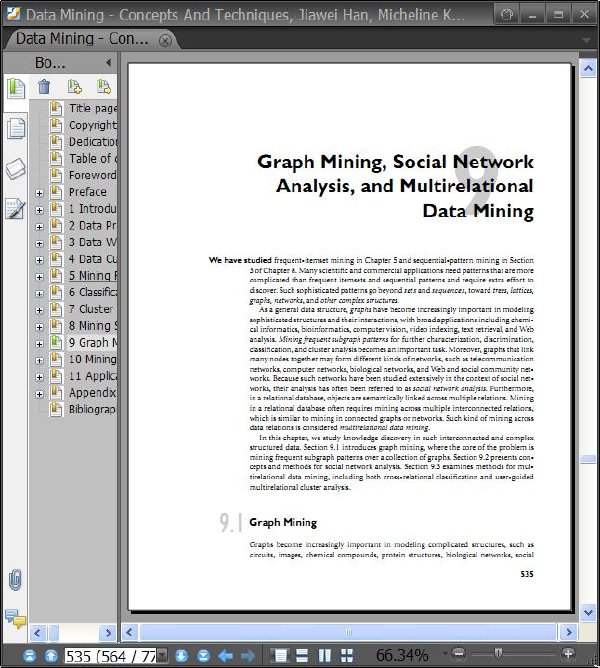Screen dimensions: 600x668
Task: Collapse the Bookmarks panel with arrow
Action: [109, 63]
